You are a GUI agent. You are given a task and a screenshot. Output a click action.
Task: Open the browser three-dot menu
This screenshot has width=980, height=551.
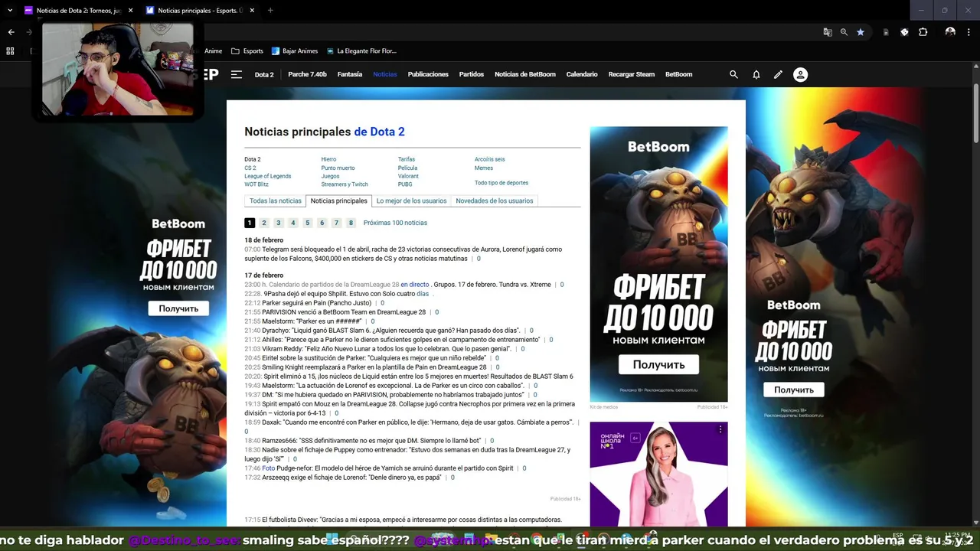tap(969, 32)
